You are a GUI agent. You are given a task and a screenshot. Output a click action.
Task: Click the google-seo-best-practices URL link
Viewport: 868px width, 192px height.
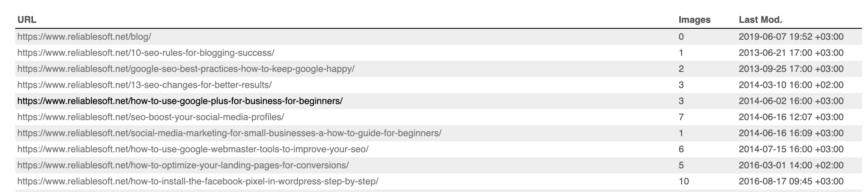click(x=185, y=69)
